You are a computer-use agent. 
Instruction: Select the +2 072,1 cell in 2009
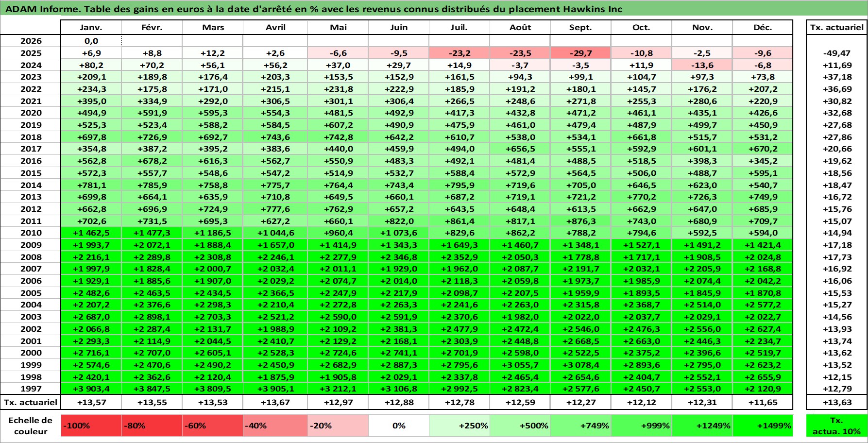point(152,245)
